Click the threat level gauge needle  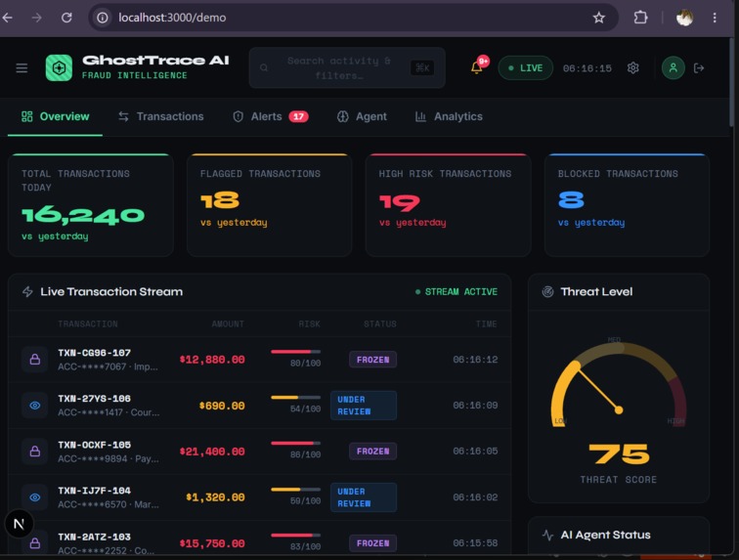pyautogui.click(x=597, y=388)
